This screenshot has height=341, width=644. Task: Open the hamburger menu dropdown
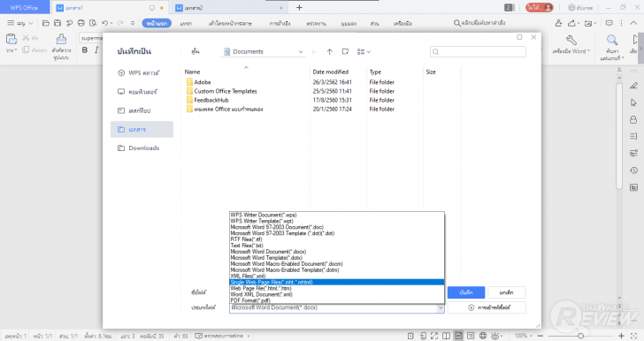[19, 23]
